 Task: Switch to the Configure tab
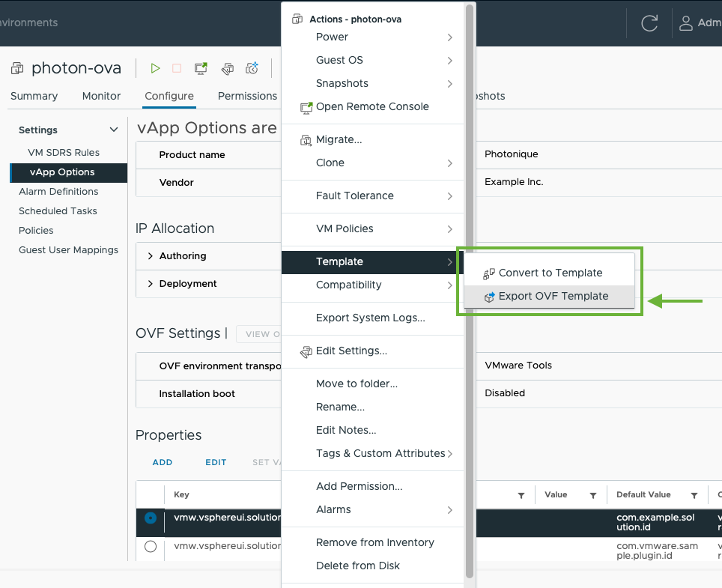pyautogui.click(x=169, y=96)
